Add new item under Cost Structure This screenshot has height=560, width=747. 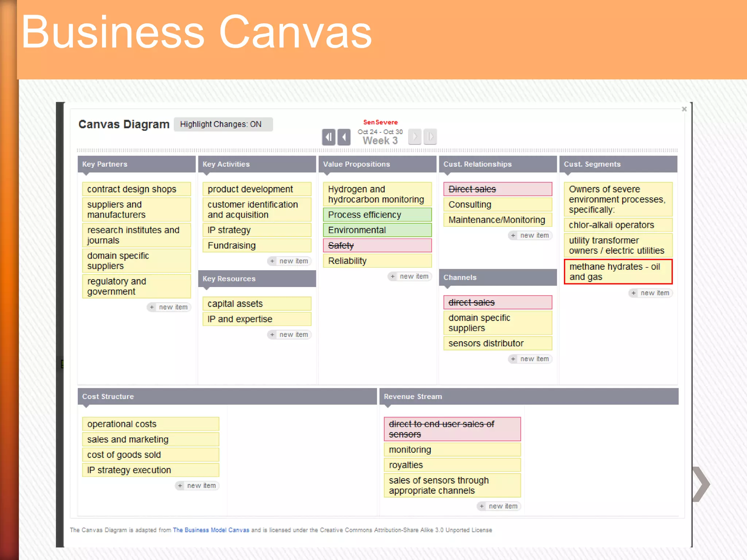click(197, 486)
